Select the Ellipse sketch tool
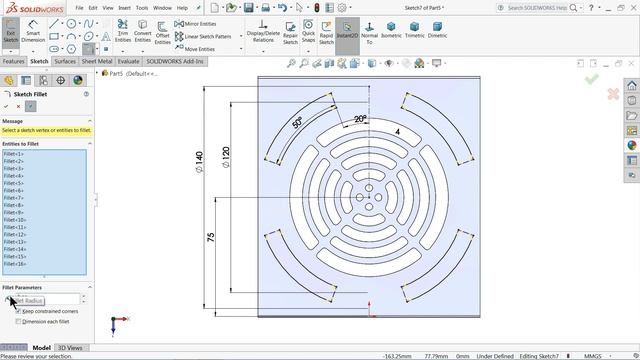Screen dimensions: 640x360 click(88, 36)
